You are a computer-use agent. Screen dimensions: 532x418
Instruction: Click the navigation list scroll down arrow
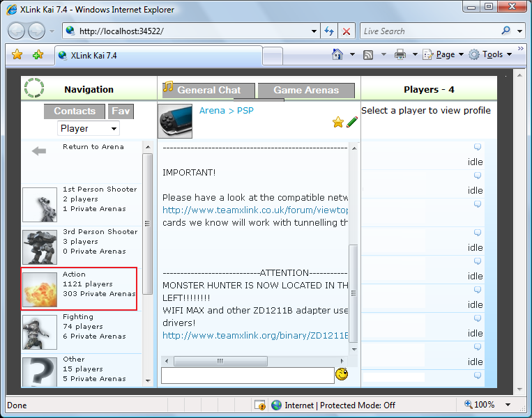(x=148, y=380)
